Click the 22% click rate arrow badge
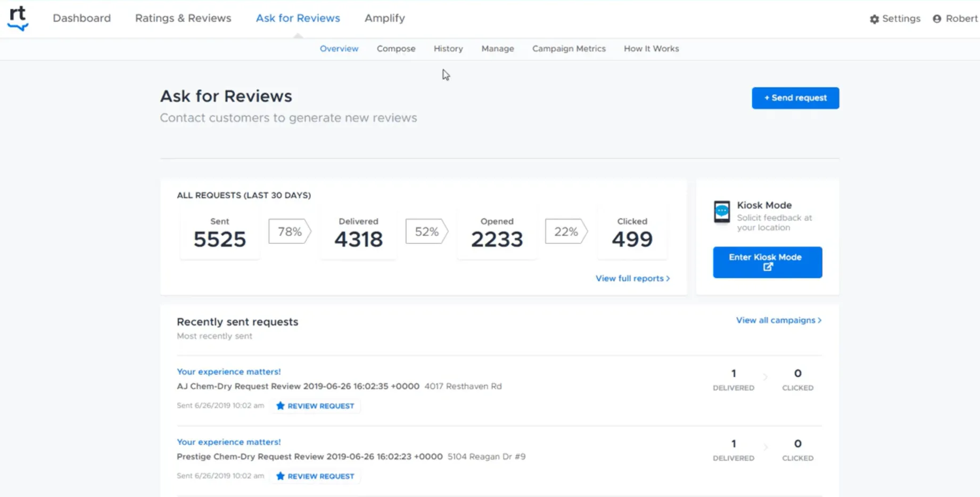 [x=566, y=231]
